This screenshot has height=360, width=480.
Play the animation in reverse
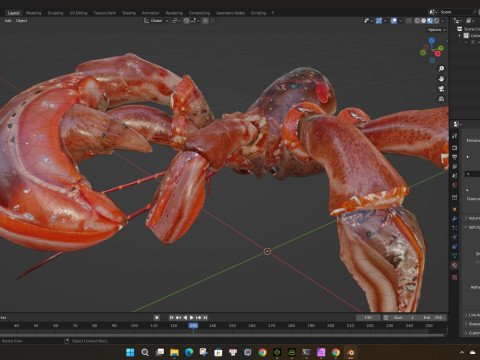click(x=185, y=318)
